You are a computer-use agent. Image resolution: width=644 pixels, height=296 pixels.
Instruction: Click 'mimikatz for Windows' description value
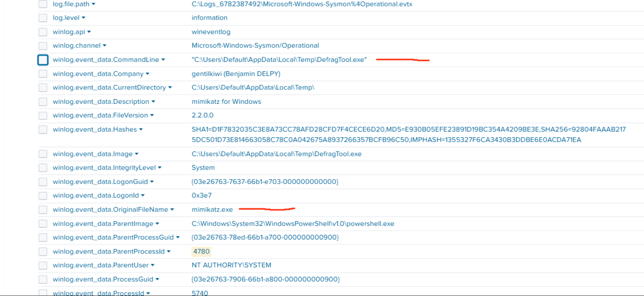[x=226, y=102]
